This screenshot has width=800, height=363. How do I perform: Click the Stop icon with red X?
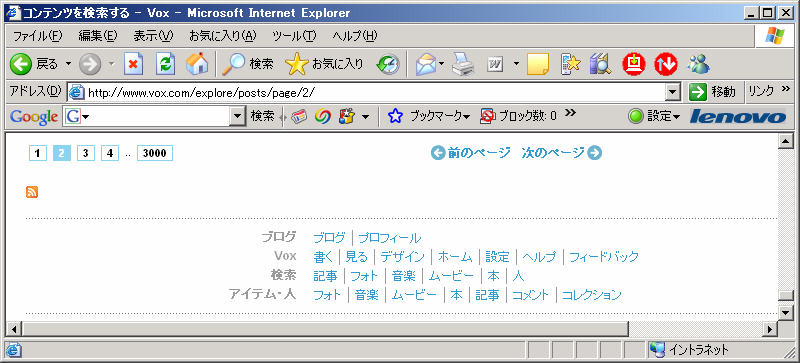tap(134, 64)
